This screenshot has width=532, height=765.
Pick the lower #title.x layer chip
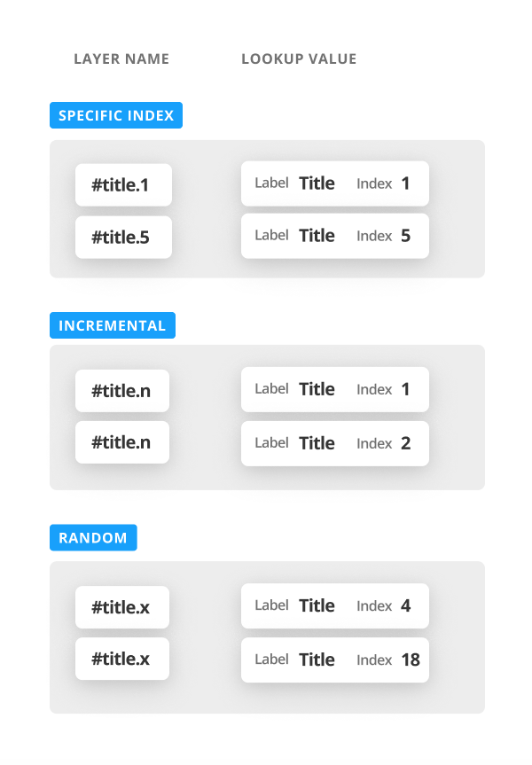121,659
